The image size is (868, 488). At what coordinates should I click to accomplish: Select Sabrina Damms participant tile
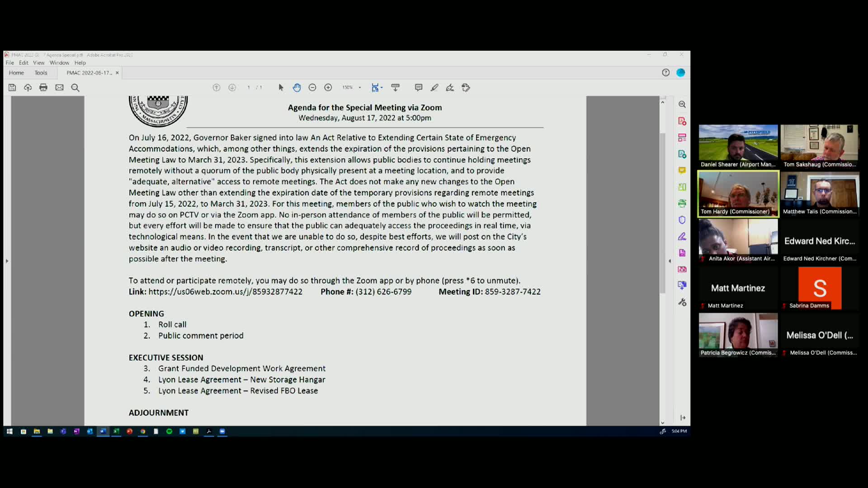click(x=820, y=288)
